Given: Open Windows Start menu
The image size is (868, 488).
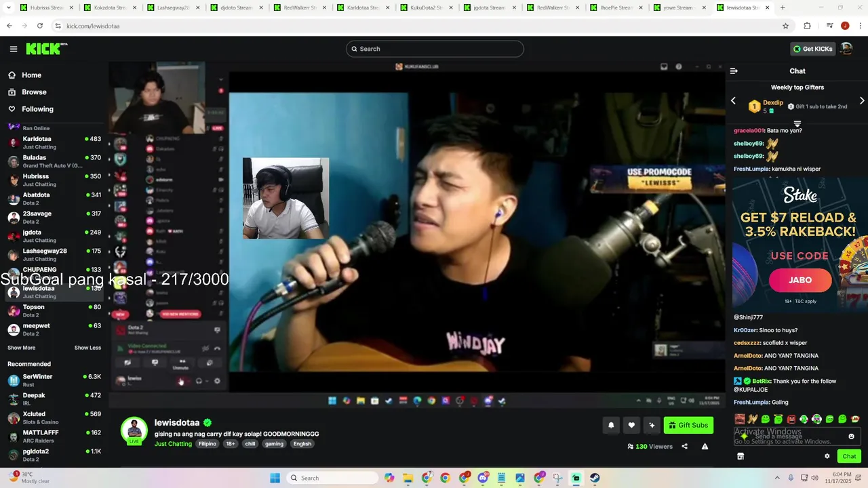Looking at the screenshot, I should (275, 478).
